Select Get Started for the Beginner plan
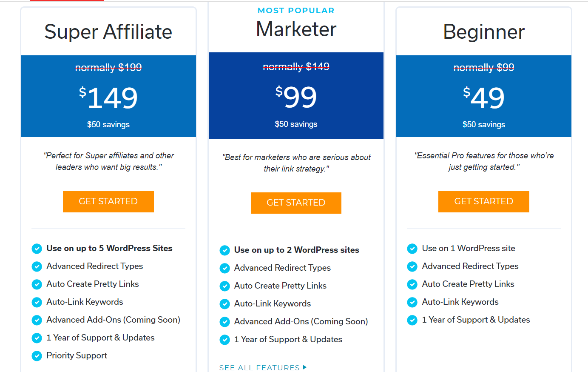Image resolution: width=588 pixels, height=372 pixels. tap(484, 202)
